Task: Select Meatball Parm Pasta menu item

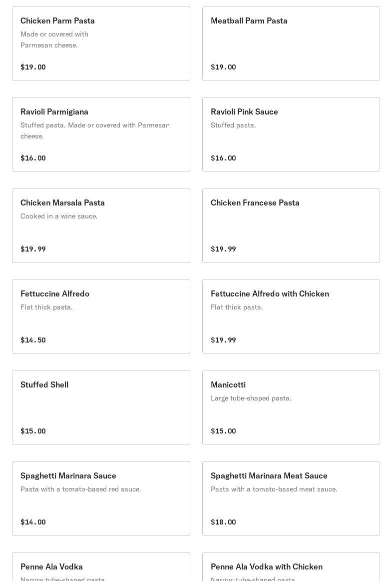Action: [291, 43]
